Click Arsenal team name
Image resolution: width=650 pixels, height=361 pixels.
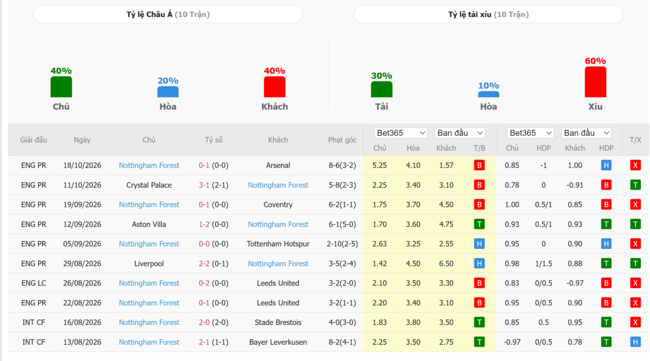point(278,165)
